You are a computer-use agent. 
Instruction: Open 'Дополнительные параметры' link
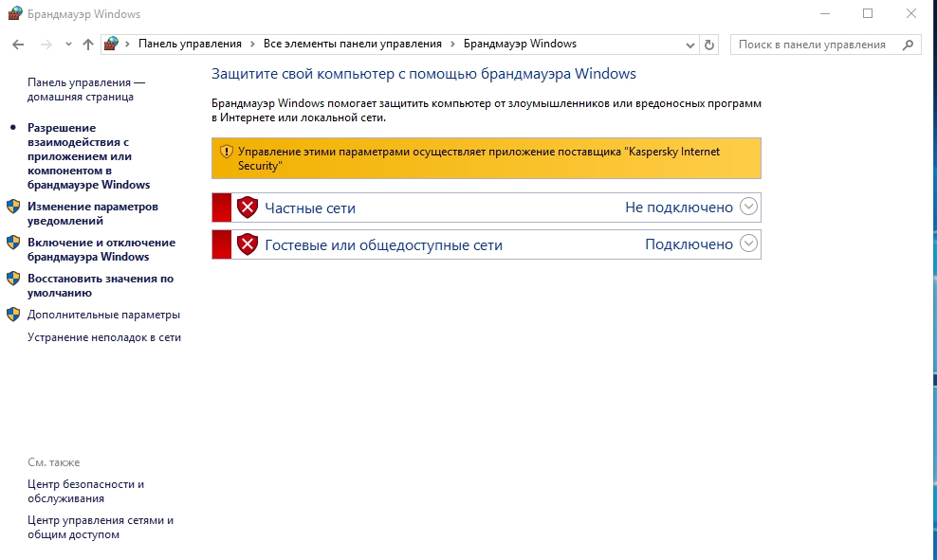pos(103,315)
